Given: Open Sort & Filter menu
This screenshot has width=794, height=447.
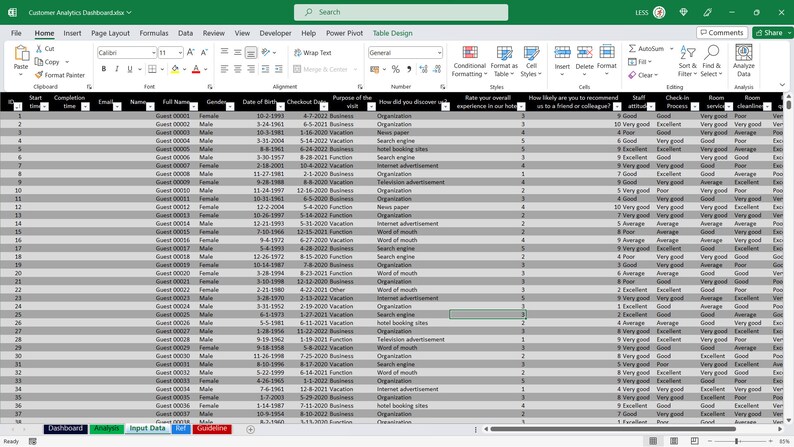Looking at the screenshot, I should point(688,61).
